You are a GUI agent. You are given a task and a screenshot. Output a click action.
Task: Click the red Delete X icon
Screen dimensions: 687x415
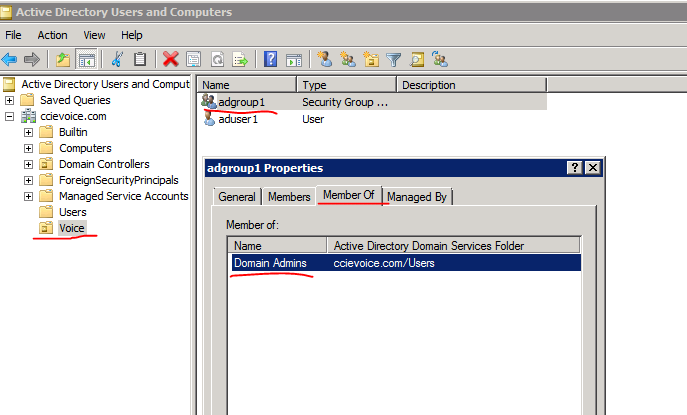[x=170, y=59]
